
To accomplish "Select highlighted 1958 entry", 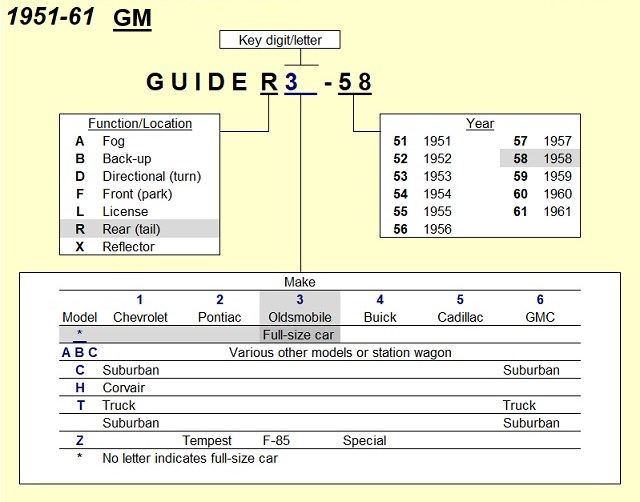I will 540,158.
